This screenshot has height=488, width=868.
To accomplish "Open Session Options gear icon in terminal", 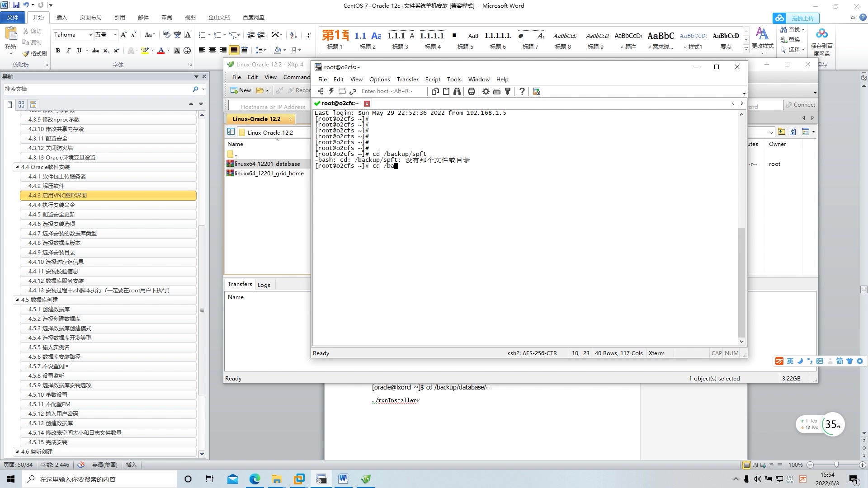I will coord(486,91).
